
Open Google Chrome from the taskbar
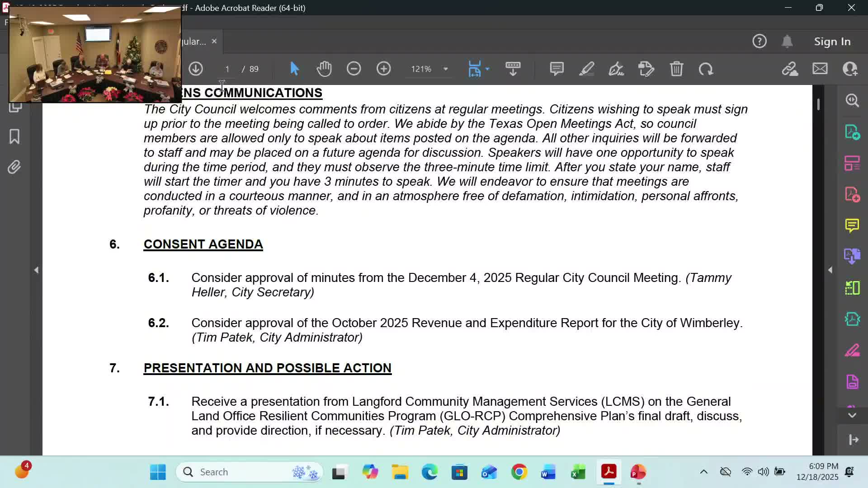[519, 472]
